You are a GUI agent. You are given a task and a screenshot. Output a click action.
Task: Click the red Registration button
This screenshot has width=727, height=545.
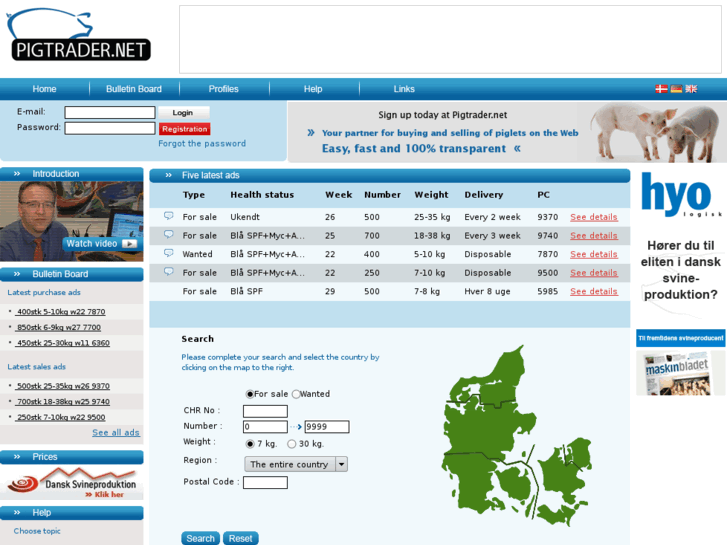[184, 129]
